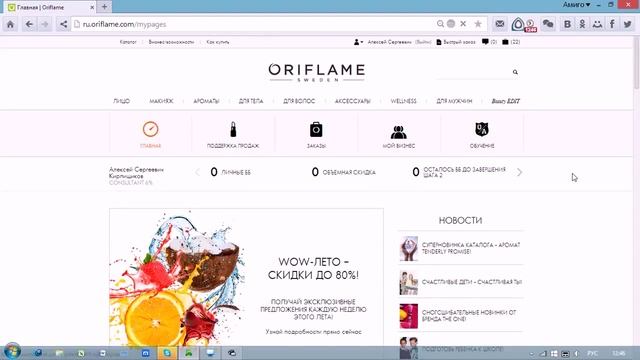This screenshot has height=360, width=640.
Task: Open the Макияж menu category
Action: tap(161, 101)
